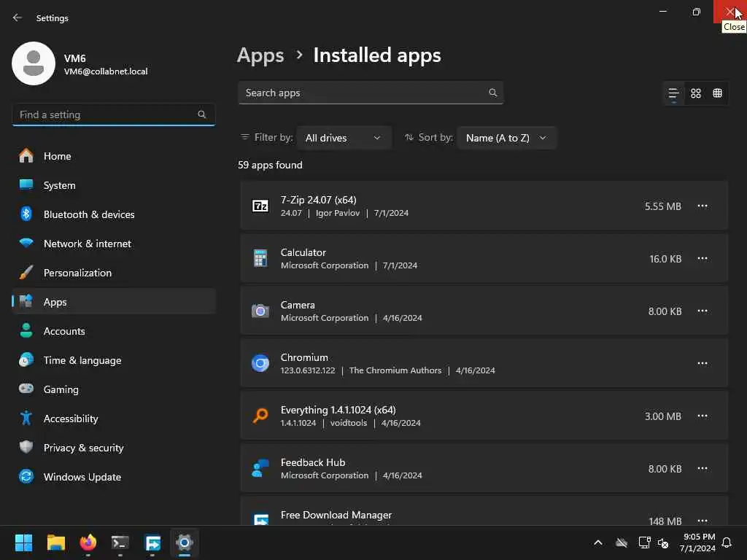Viewport: 747px width, 560px height.
Task: Click the Search apps input field
Action: click(x=363, y=93)
